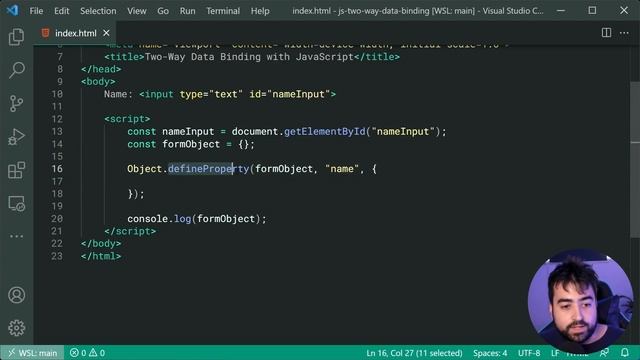Open the errors and warnings problems indicator
Screen dimensions: 640x360
click(87, 353)
